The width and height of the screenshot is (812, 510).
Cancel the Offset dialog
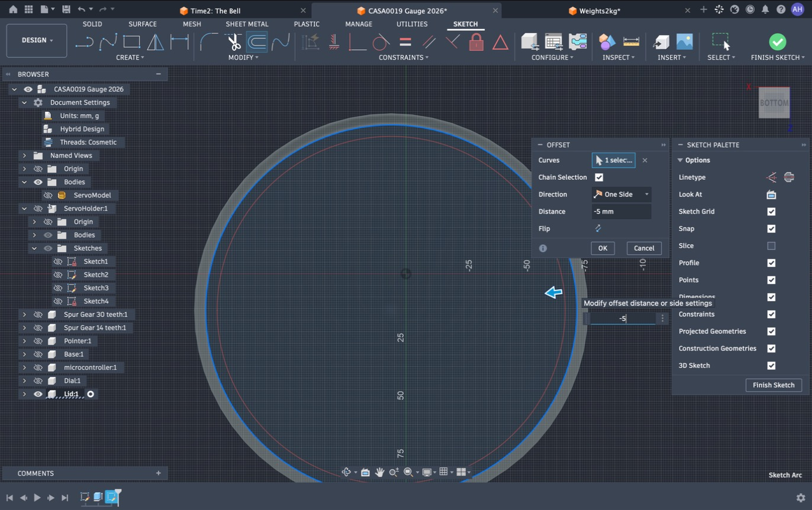[644, 248]
